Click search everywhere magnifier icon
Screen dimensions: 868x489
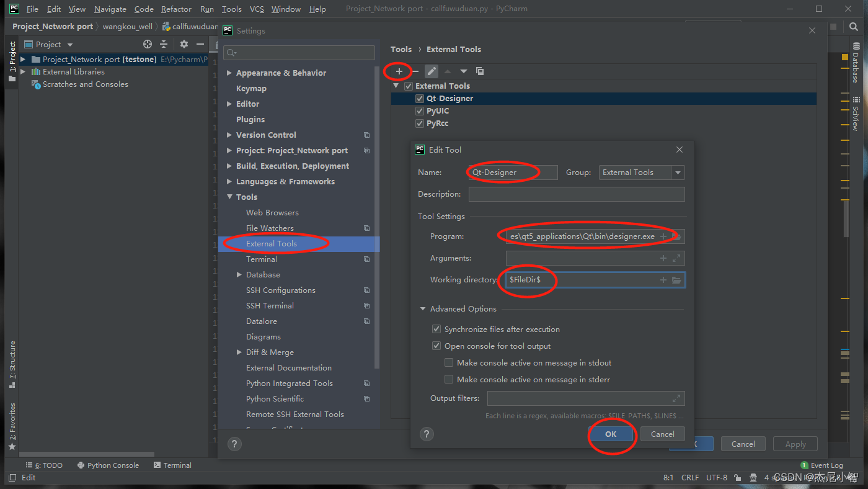pyautogui.click(x=854, y=27)
